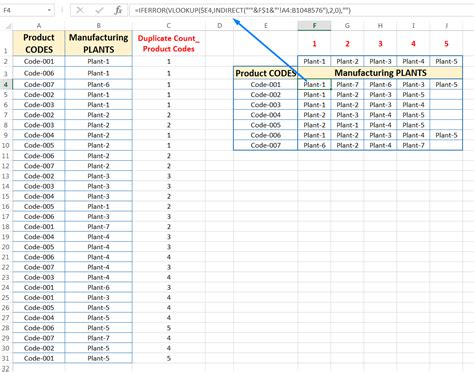Select 'Duplicate Count_ Product Codes' header cell
Screen dimensions: 474x372
click(169, 43)
